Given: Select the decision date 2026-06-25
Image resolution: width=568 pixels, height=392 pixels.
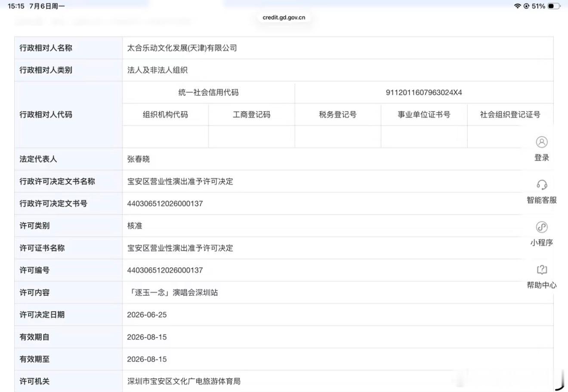Looking at the screenshot, I should click(x=147, y=315).
